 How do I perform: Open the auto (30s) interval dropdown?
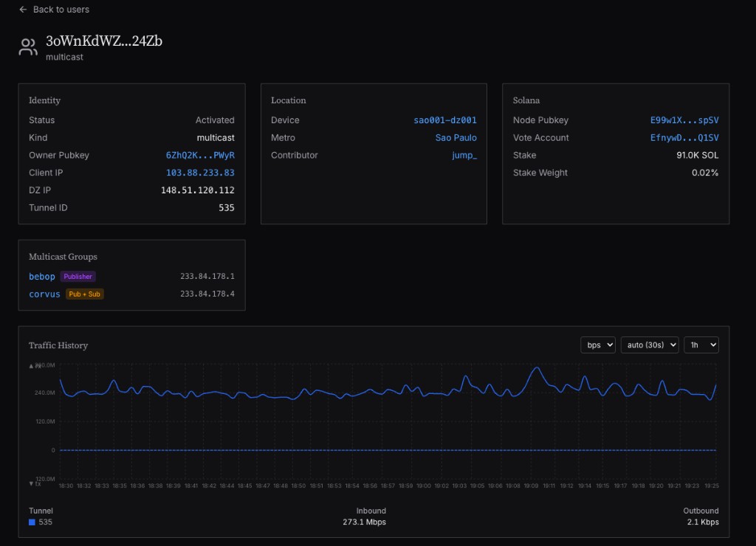pos(650,345)
